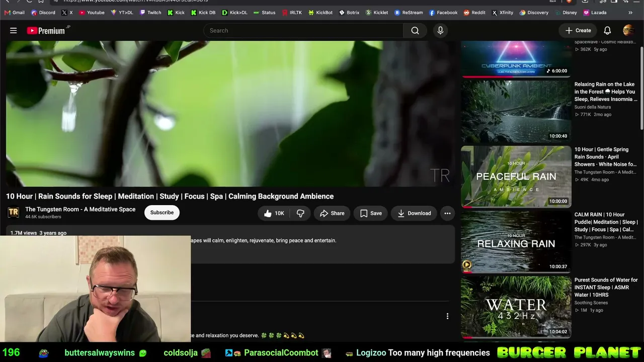Open Soothing Scenes channel name

click(591, 303)
